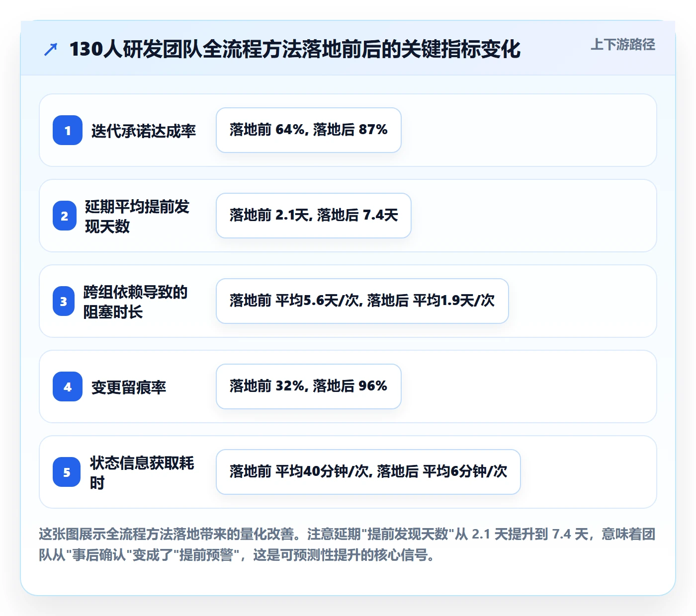Click the 延期平均提前发现天数 label

pos(137,216)
